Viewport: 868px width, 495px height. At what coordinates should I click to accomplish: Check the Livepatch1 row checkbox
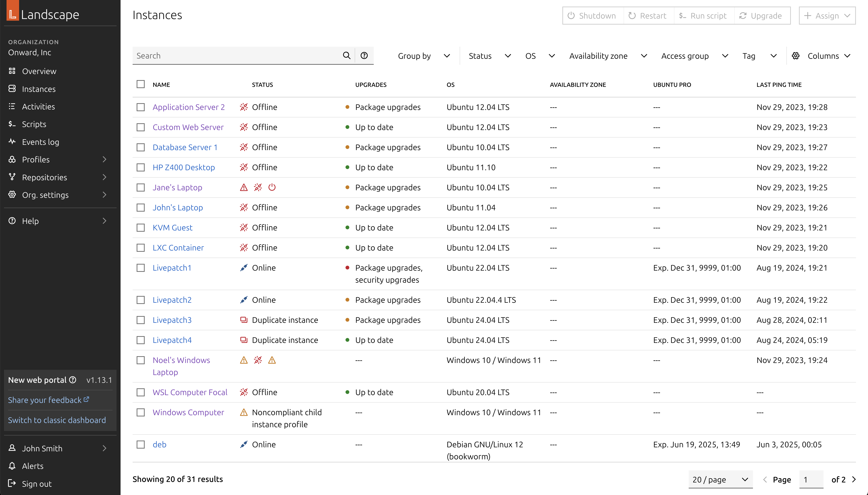point(140,268)
